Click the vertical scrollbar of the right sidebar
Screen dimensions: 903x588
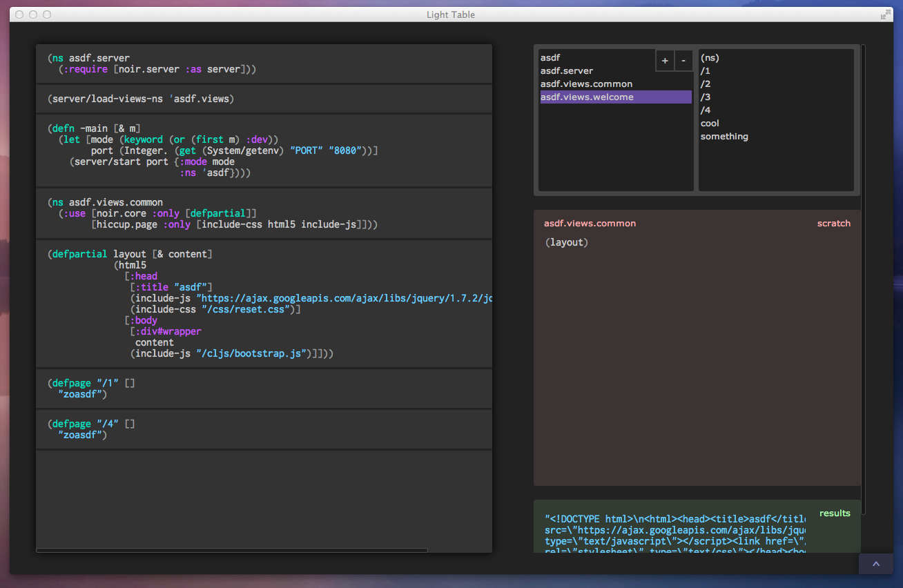pyautogui.click(x=863, y=279)
